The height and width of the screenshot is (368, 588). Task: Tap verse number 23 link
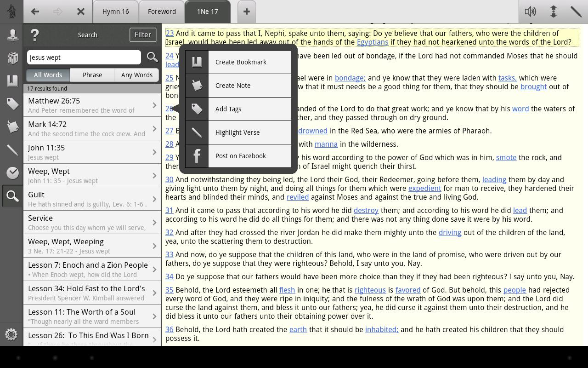point(170,33)
